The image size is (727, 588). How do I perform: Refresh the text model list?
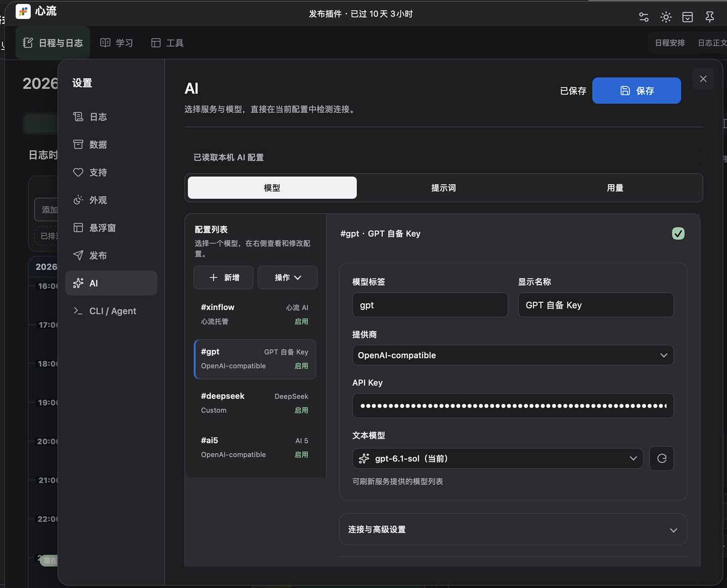pyautogui.click(x=661, y=458)
